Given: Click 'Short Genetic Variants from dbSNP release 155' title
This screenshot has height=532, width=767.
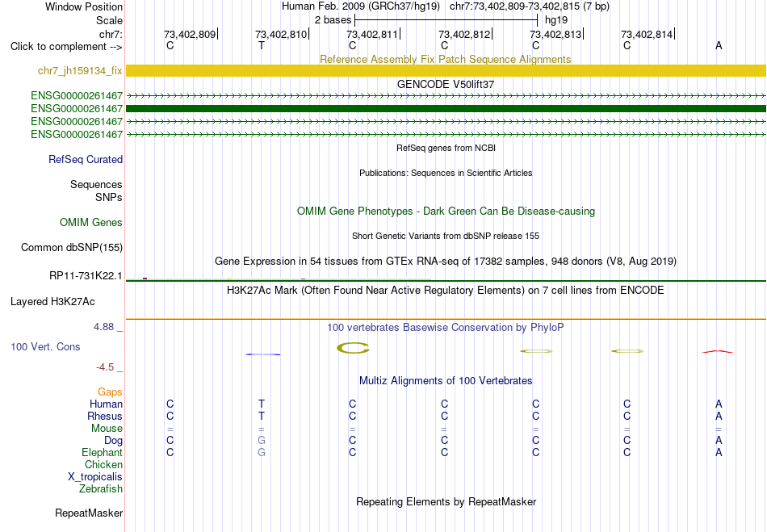Looking at the screenshot, I should [x=446, y=236].
